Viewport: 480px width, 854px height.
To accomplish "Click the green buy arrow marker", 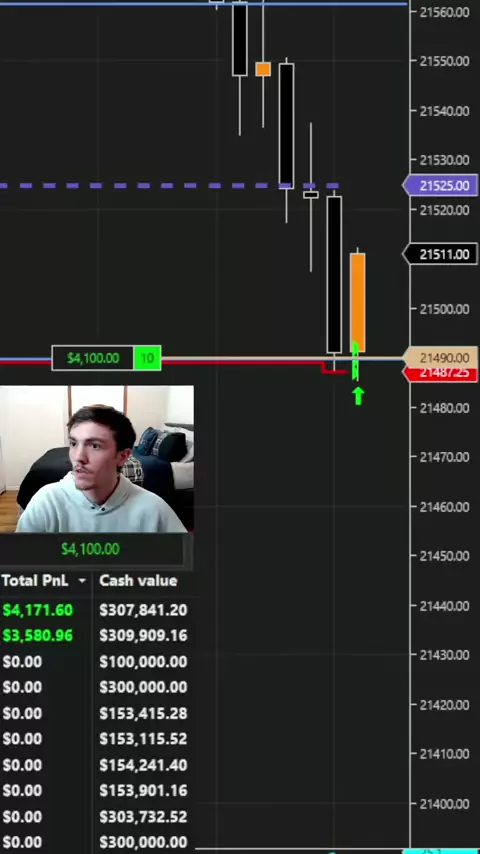I will [357, 396].
